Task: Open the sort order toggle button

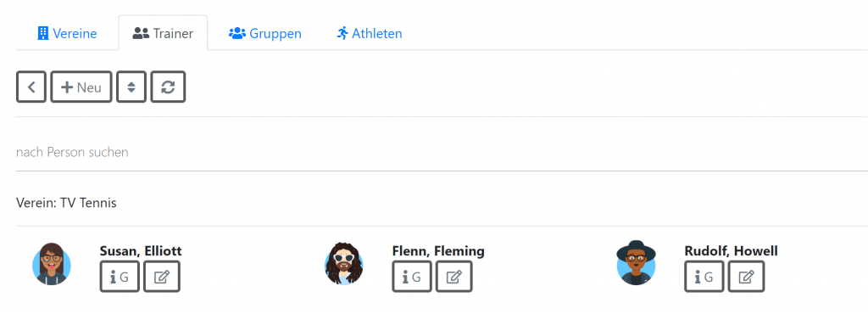Action: (x=131, y=87)
